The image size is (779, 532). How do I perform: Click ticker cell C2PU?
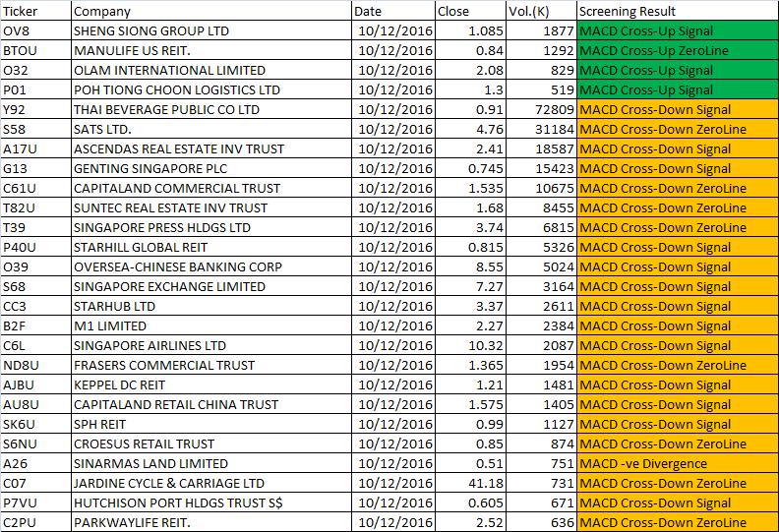[x=35, y=522]
